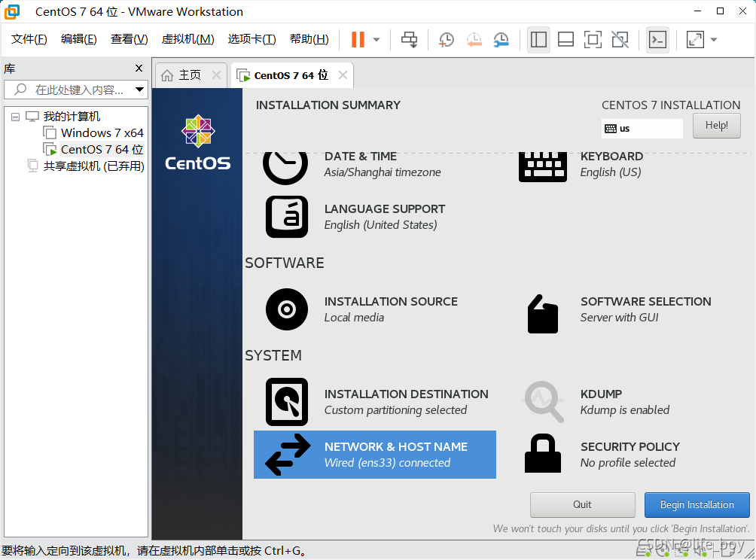Open INSTALLATION SOURCE Local media label
The height and width of the screenshot is (560, 756).
tap(391, 309)
